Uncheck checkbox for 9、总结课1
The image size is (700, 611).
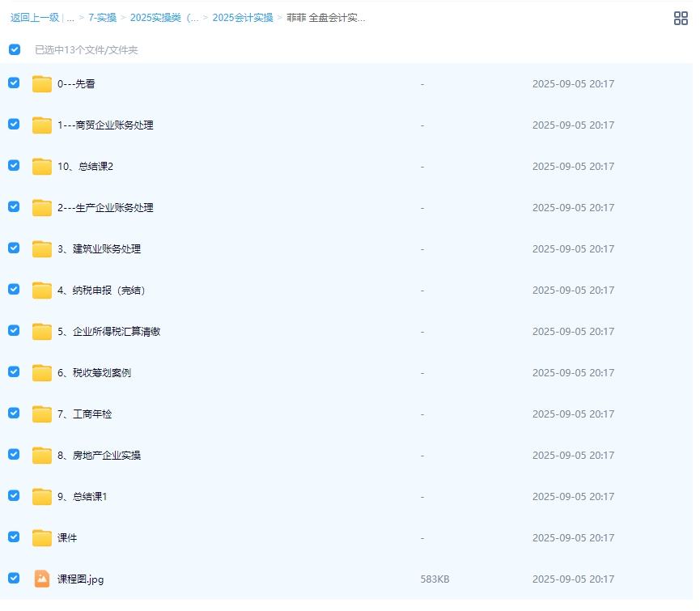(x=14, y=496)
